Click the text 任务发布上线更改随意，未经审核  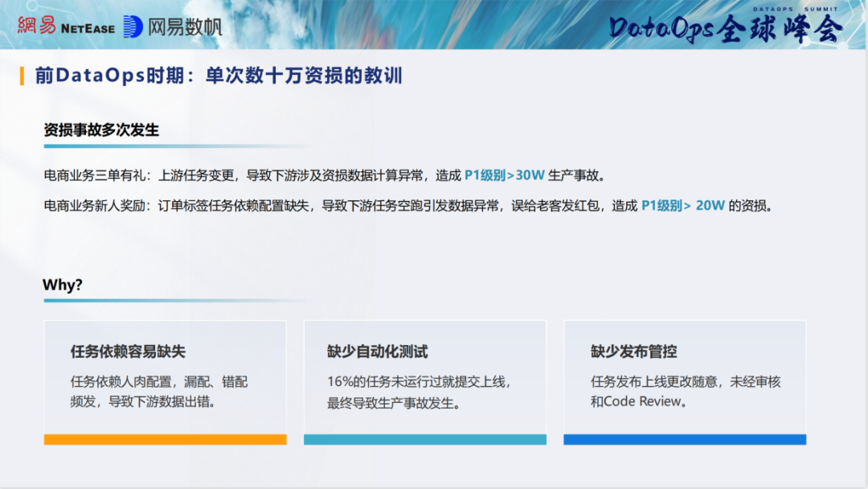point(686,381)
